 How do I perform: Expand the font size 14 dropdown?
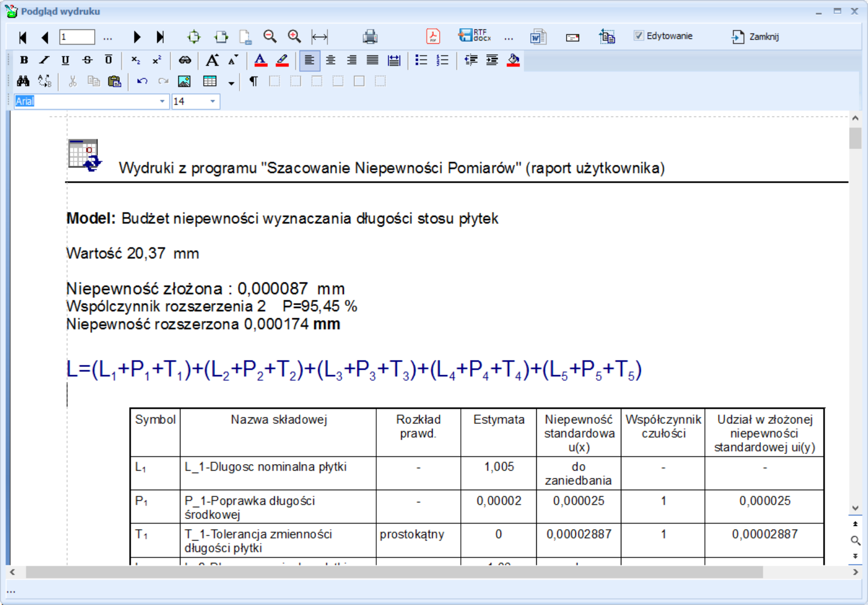pos(213,101)
